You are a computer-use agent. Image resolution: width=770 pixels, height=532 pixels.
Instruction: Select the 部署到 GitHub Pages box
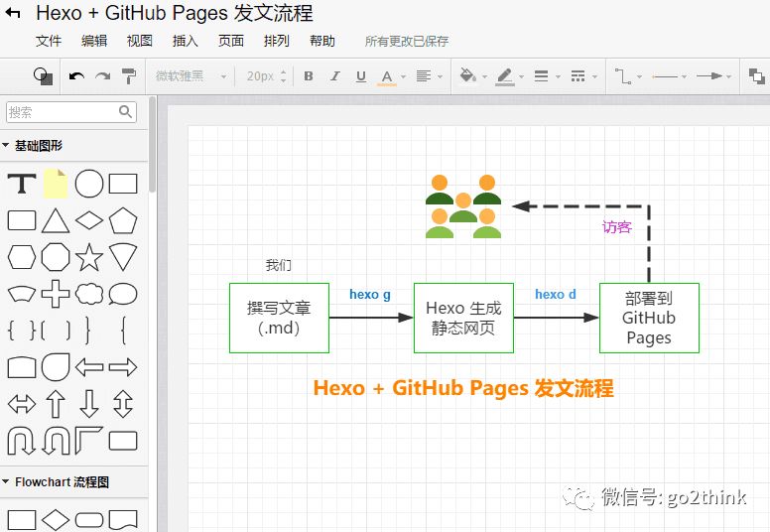649,318
